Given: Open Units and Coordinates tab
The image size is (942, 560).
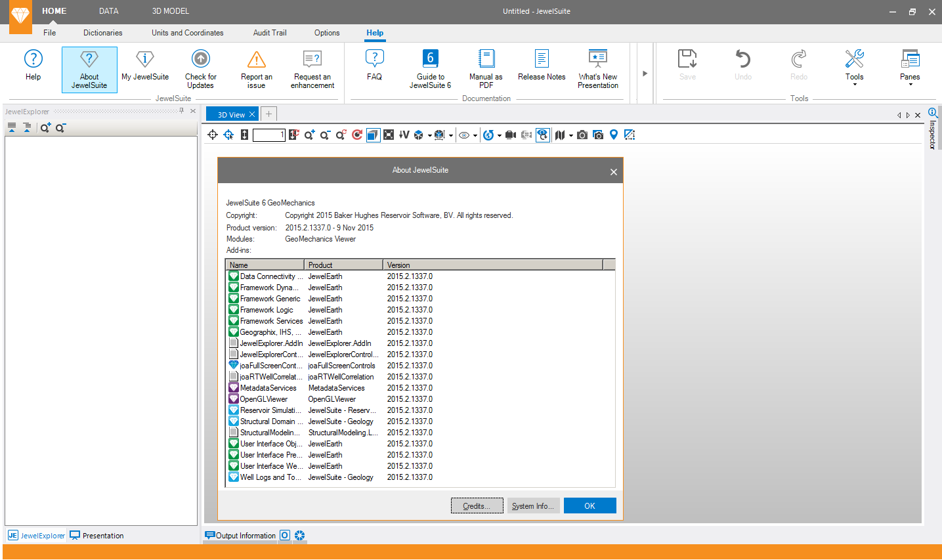Looking at the screenshot, I should (x=188, y=33).
